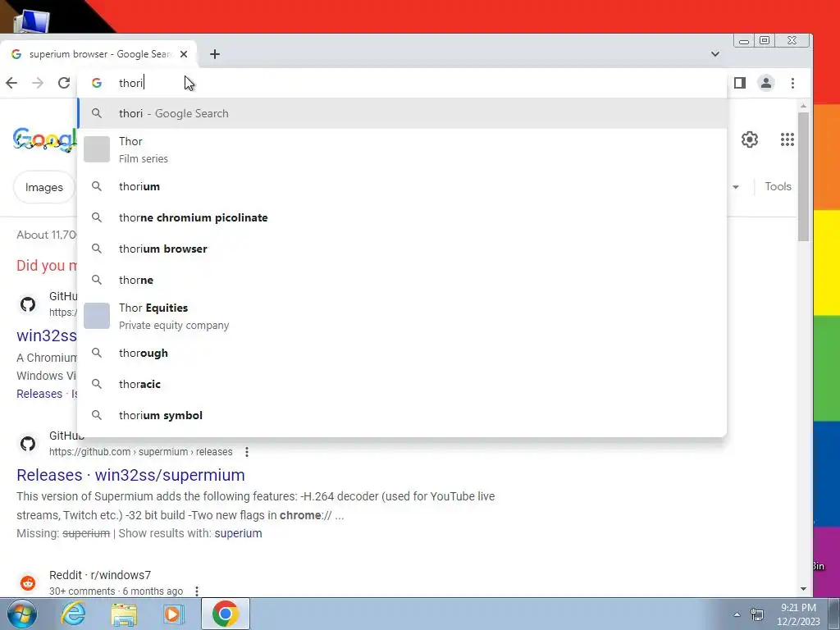Click the Google doodle logo
Image resolution: width=840 pixels, height=630 pixels.
click(45, 139)
